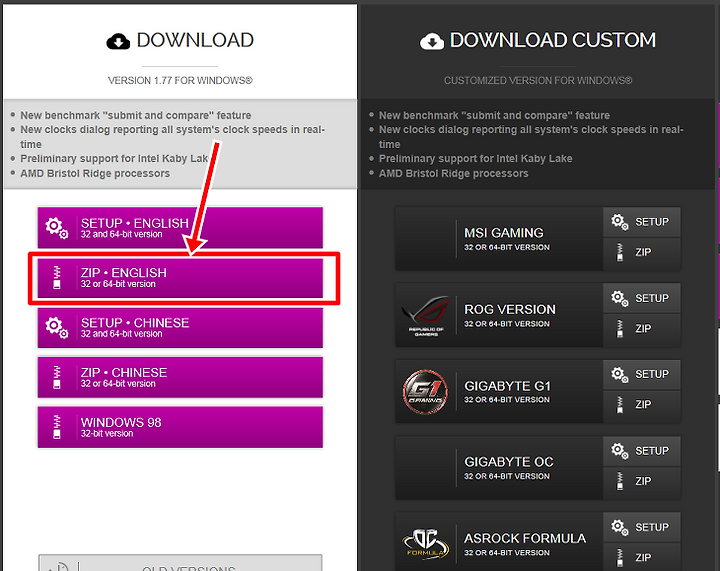
Task: Click gears icon on SETUP • CHINESE
Action: pos(56,327)
